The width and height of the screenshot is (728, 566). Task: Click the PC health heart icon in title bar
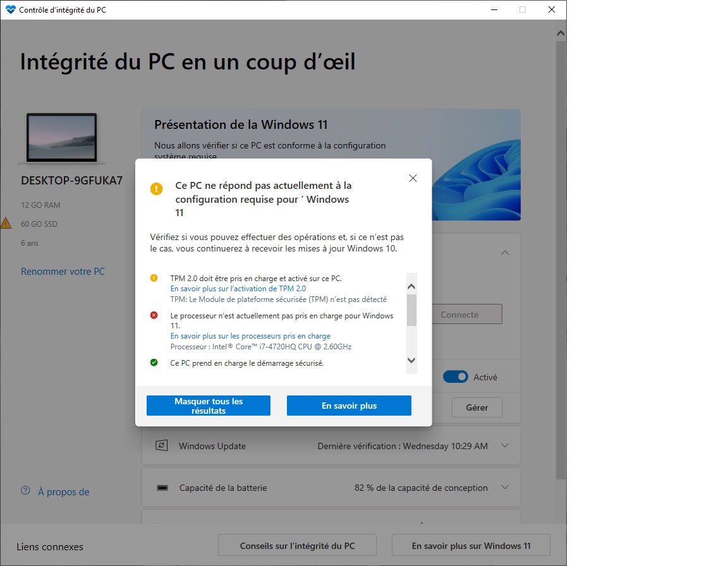click(10, 9)
